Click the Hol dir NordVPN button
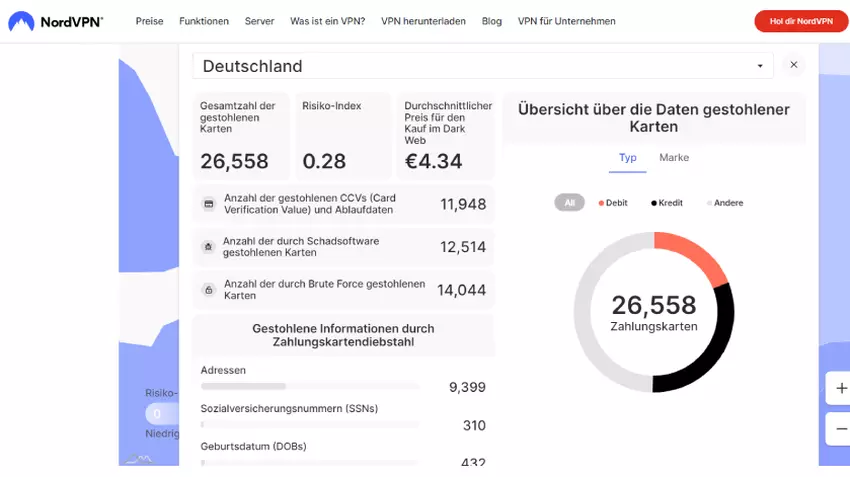The height and width of the screenshot is (477, 850). (x=795, y=21)
